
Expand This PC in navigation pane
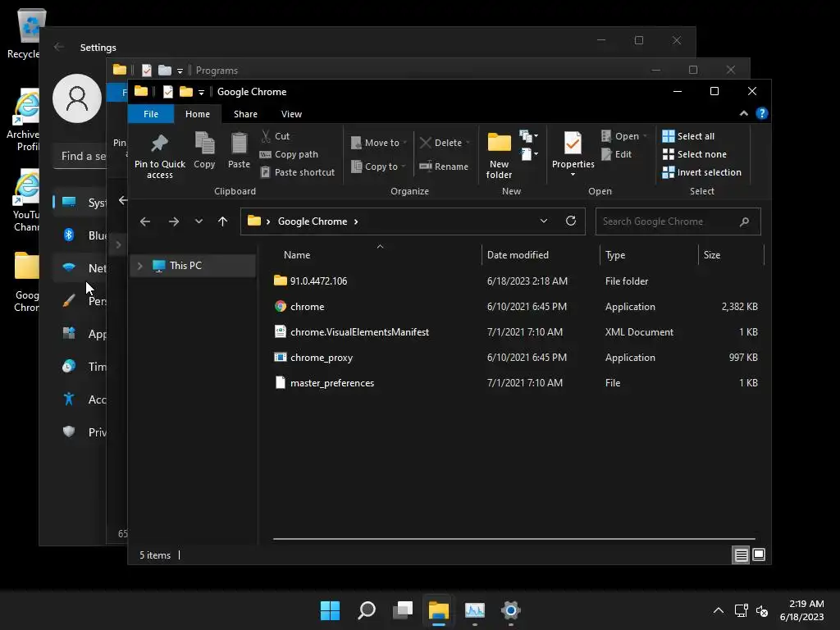click(x=140, y=266)
